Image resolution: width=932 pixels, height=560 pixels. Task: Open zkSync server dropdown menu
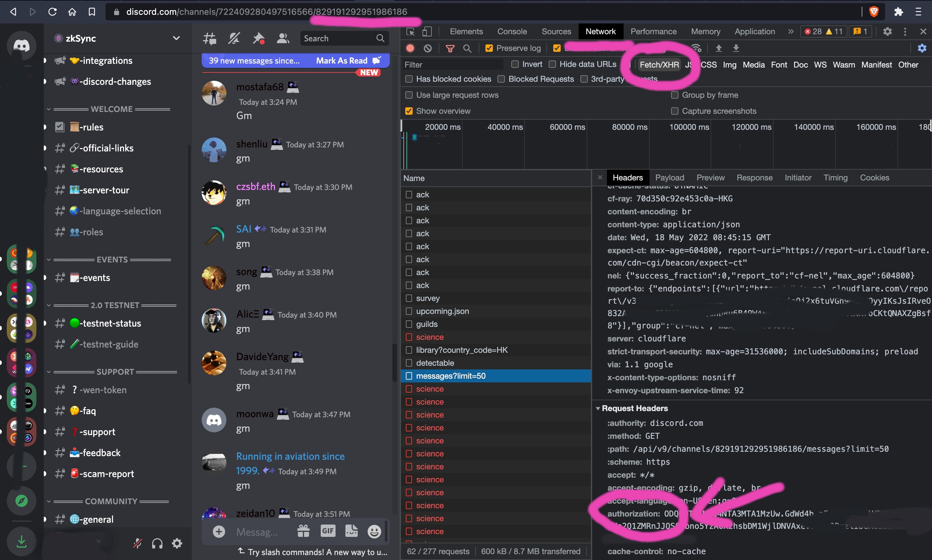176,39
